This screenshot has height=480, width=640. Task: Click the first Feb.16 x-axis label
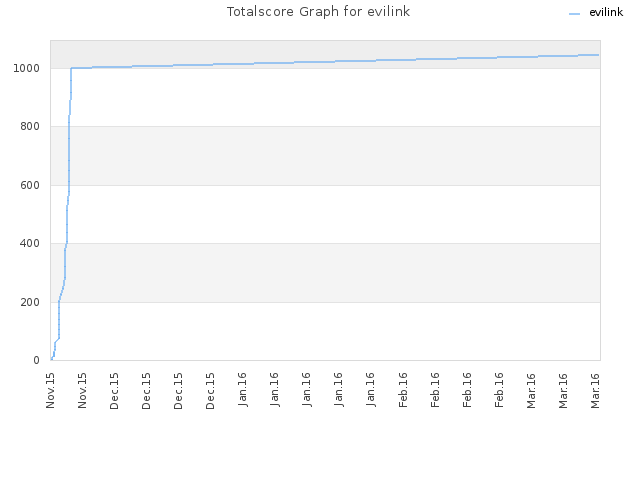point(403,390)
